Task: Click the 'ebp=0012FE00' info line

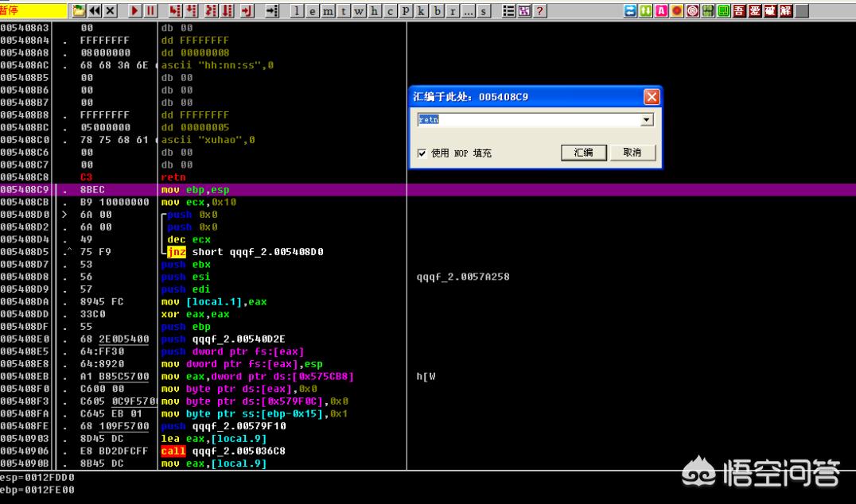Action: click(37, 490)
